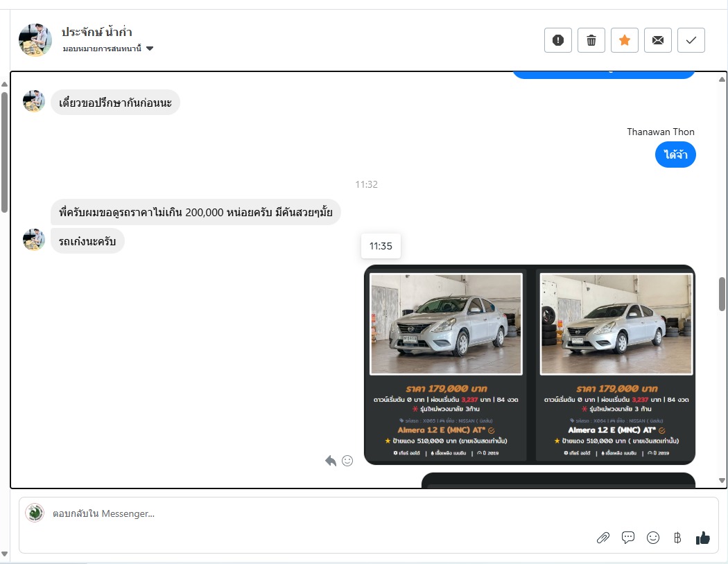This screenshot has width=728, height=564.
Task: Delete the conversation using the trash icon
Action: tap(591, 40)
